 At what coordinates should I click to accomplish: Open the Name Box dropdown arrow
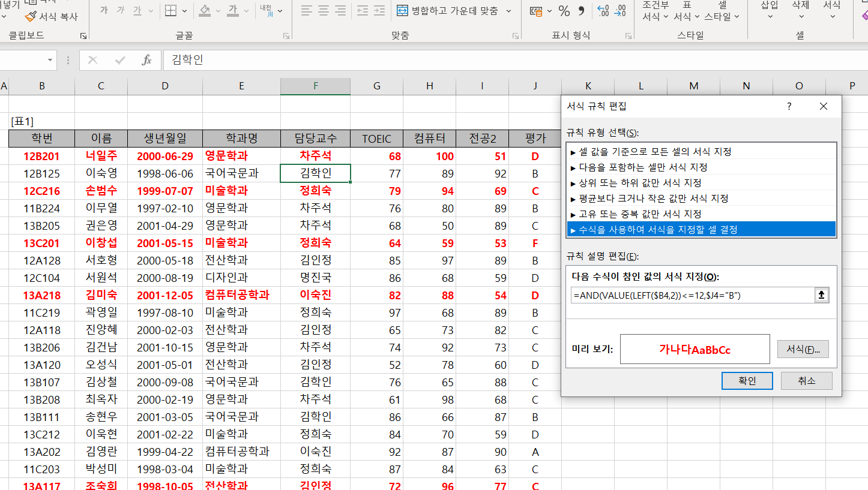(50, 60)
